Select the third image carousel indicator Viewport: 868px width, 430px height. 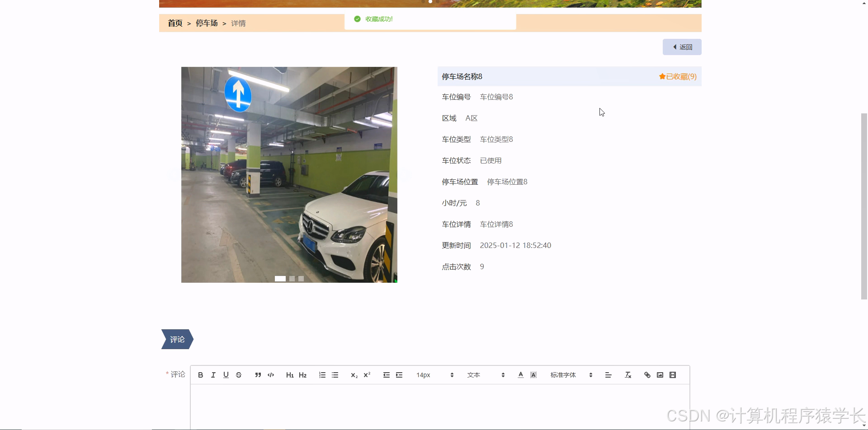click(301, 279)
